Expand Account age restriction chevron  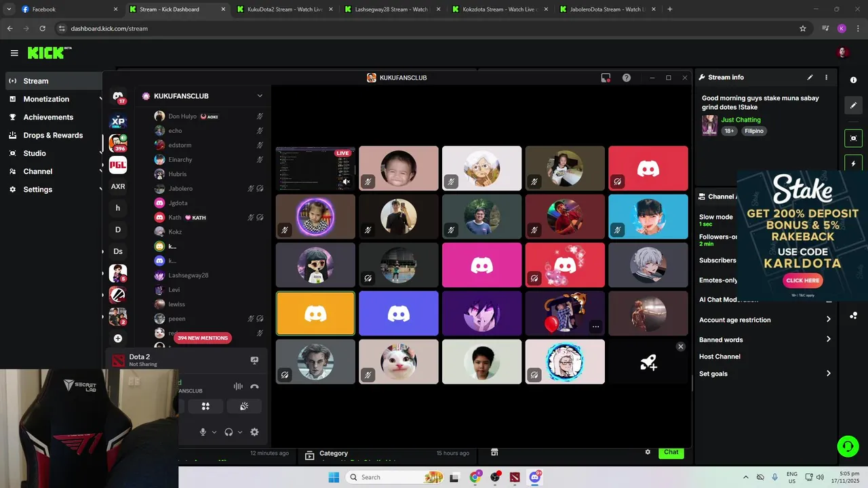coord(828,319)
